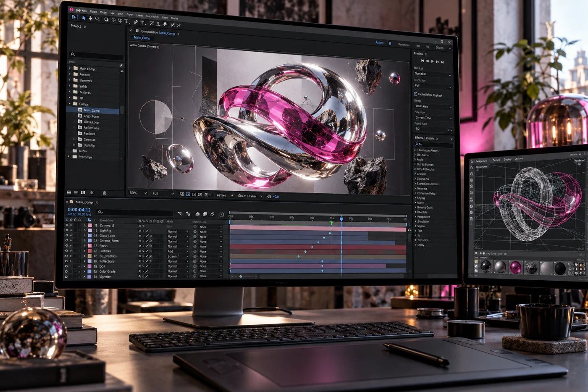Open Options tab on second monitor
The height and width of the screenshot is (392, 588).
pos(519,159)
